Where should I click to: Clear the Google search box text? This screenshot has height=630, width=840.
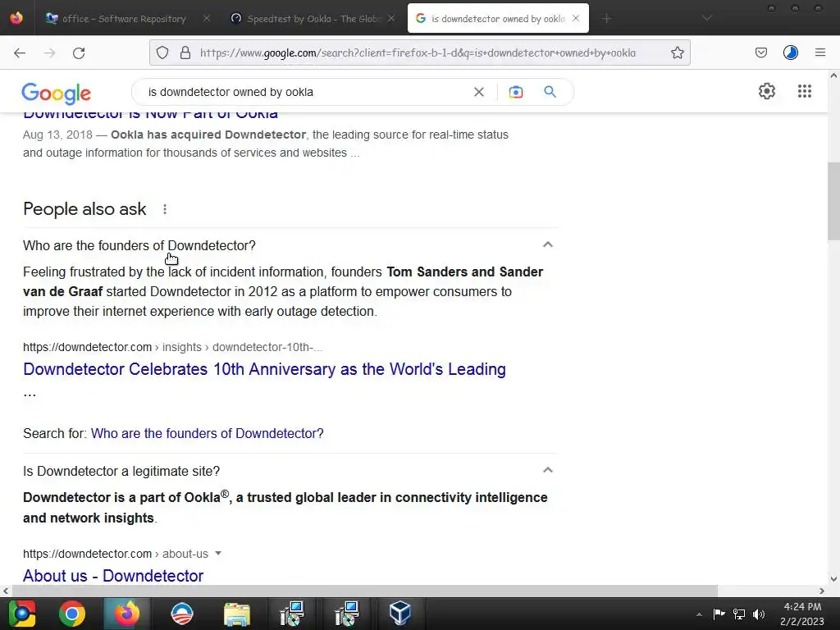tap(479, 92)
